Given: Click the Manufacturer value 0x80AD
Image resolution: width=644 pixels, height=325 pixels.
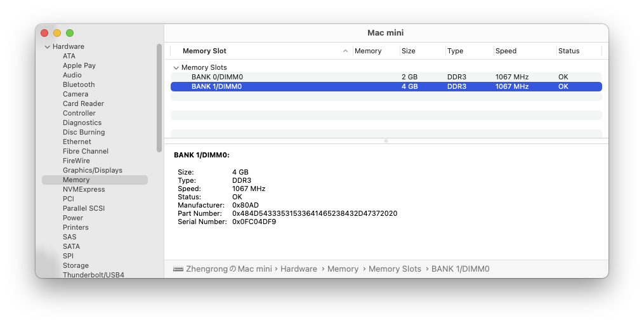Looking at the screenshot, I should pos(245,205).
